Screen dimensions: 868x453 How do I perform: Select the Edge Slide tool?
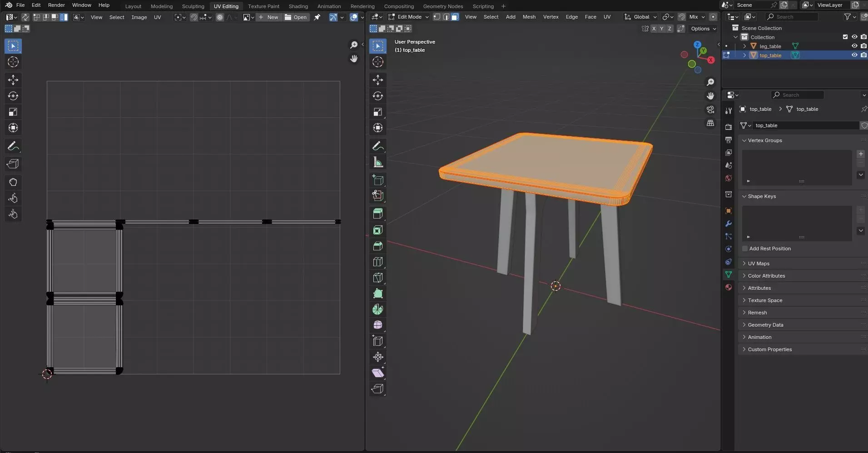tap(378, 341)
